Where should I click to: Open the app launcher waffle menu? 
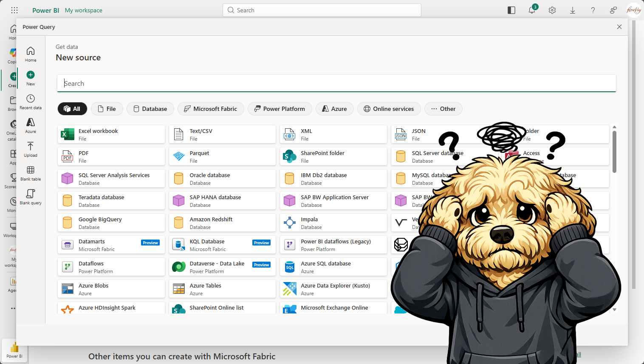coord(14,10)
